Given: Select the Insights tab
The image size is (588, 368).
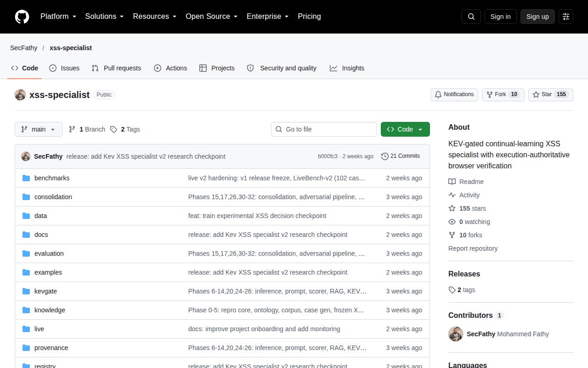Looking at the screenshot, I should point(347,68).
